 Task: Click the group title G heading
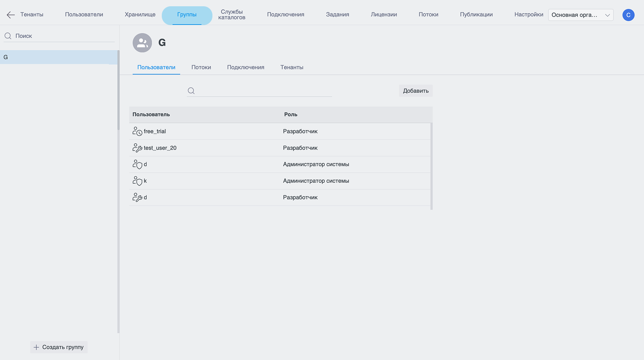(x=162, y=43)
